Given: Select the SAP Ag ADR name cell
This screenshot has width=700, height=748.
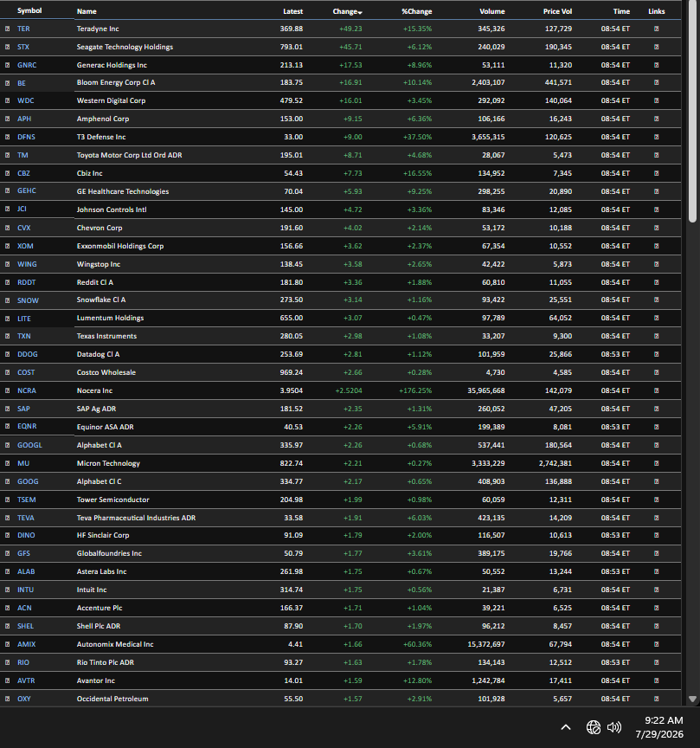Looking at the screenshot, I should point(96,409).
